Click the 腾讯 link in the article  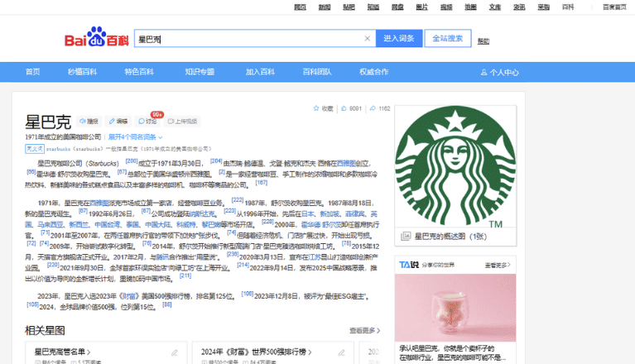[162, 256]
